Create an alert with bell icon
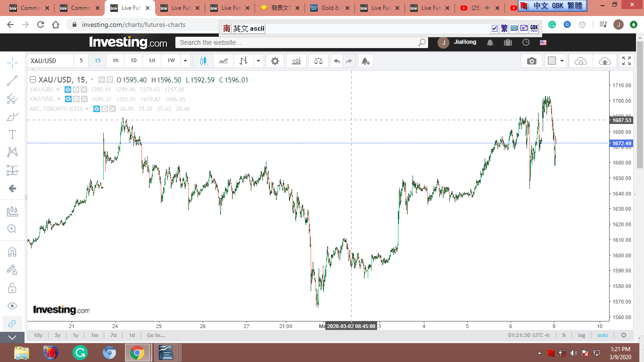This screenshot has width=644, height=362. coord(365,61)
